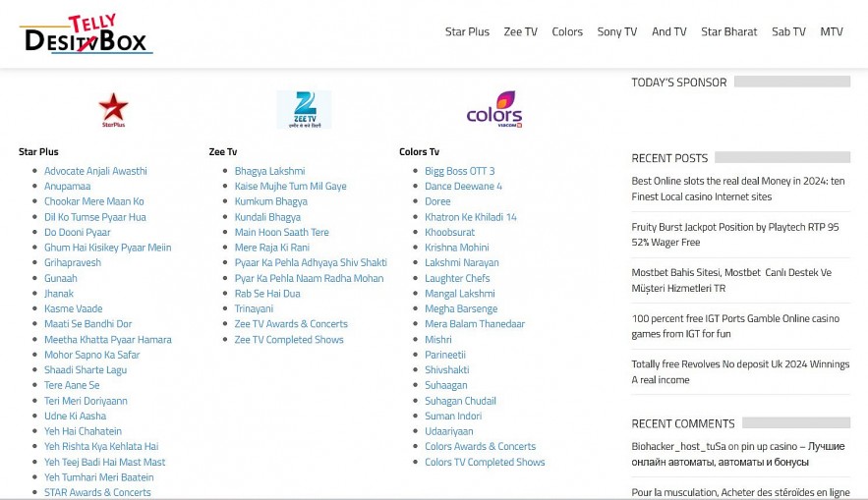Click the Zee TV channel logo
Image resolution: width=868 pixels, height=500 pixels.
point(304,110)
